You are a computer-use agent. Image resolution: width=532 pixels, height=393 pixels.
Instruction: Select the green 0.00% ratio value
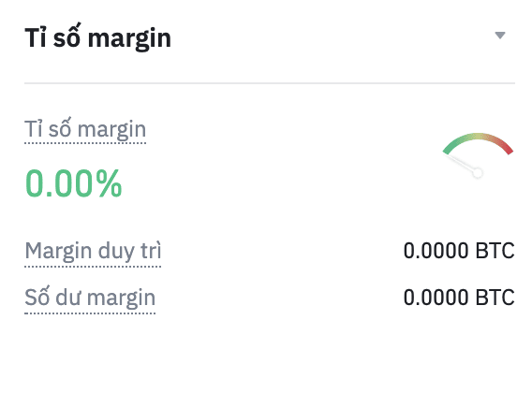(x=74, y=183)
